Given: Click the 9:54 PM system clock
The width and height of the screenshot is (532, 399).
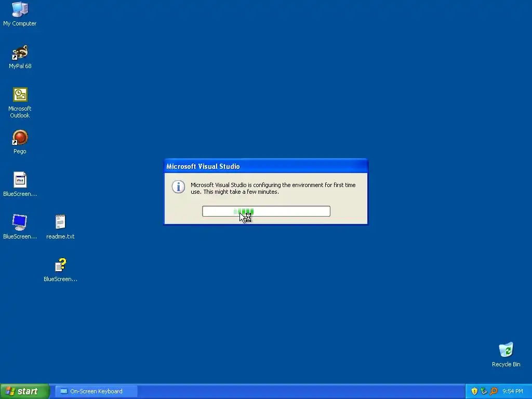Looking at the screenshot, I should pos(513,391).
